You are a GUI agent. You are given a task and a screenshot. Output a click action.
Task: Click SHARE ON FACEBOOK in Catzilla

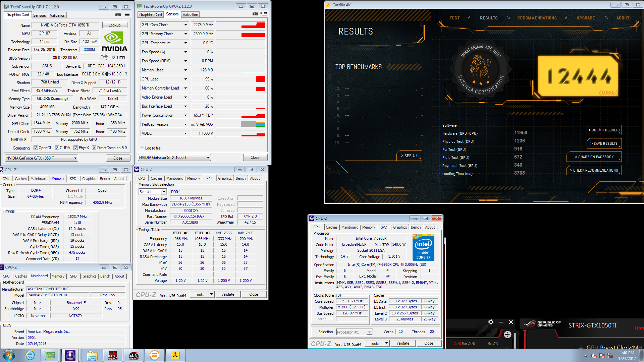pyautogui.click(x=594, y=157)
